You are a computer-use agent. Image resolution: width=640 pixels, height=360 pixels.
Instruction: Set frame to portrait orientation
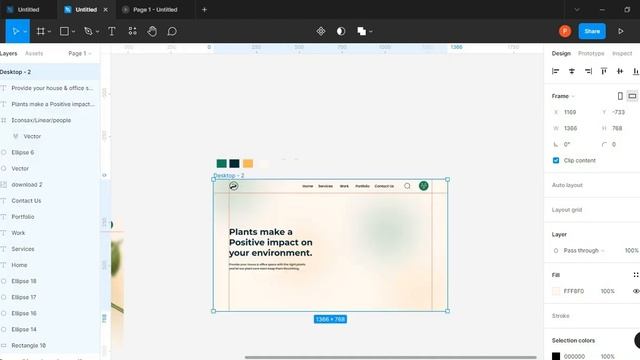620,96
